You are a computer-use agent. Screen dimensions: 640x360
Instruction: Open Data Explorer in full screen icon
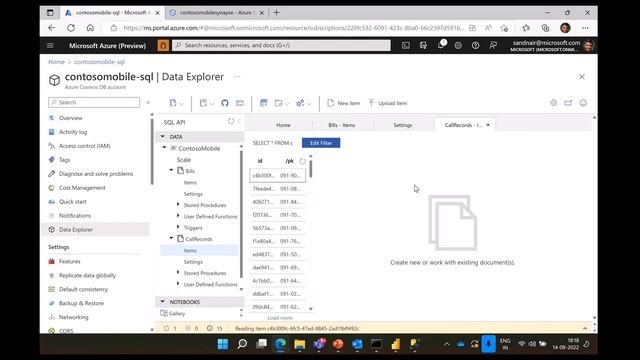(x=568, y=103)
